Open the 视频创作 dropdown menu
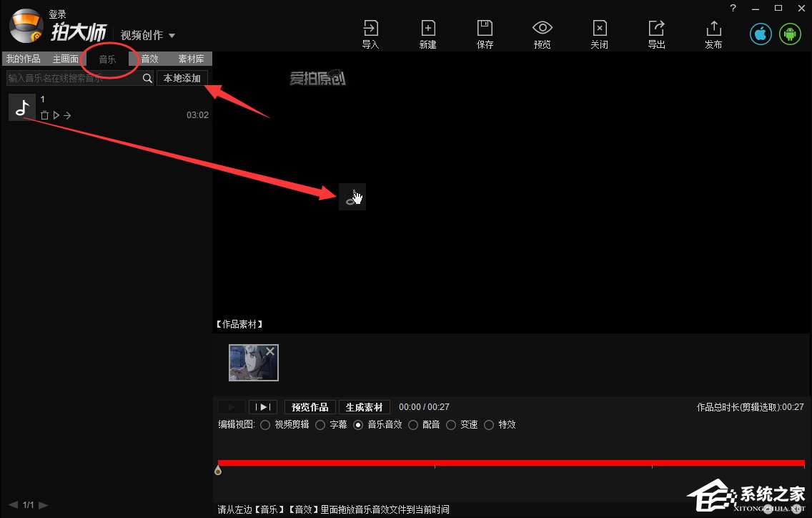 (147, 35)
